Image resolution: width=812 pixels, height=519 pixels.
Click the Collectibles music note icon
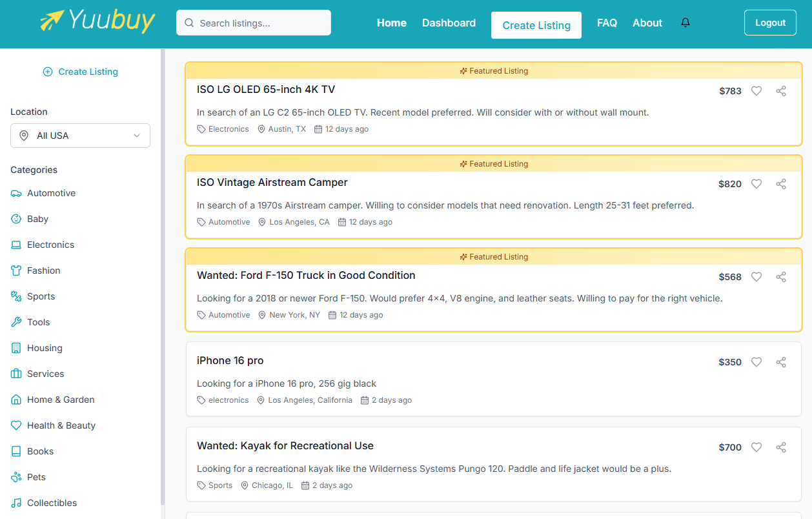pos(16,503)
